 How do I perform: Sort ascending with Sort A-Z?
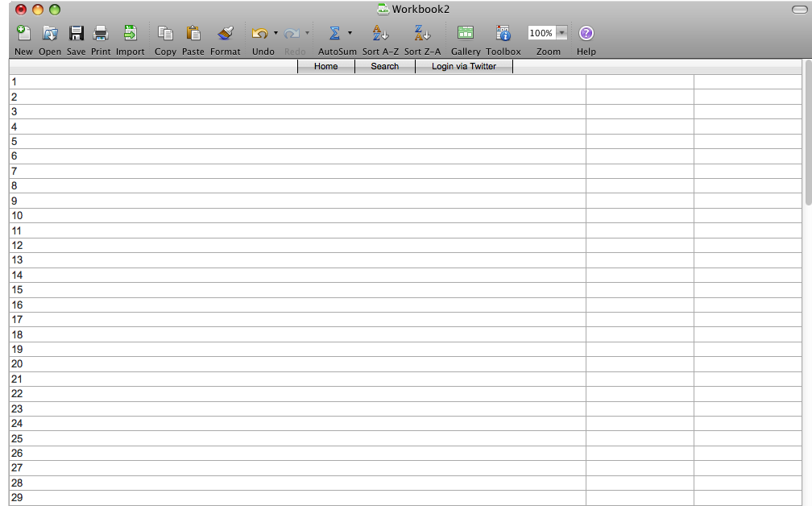click(380, 34)
